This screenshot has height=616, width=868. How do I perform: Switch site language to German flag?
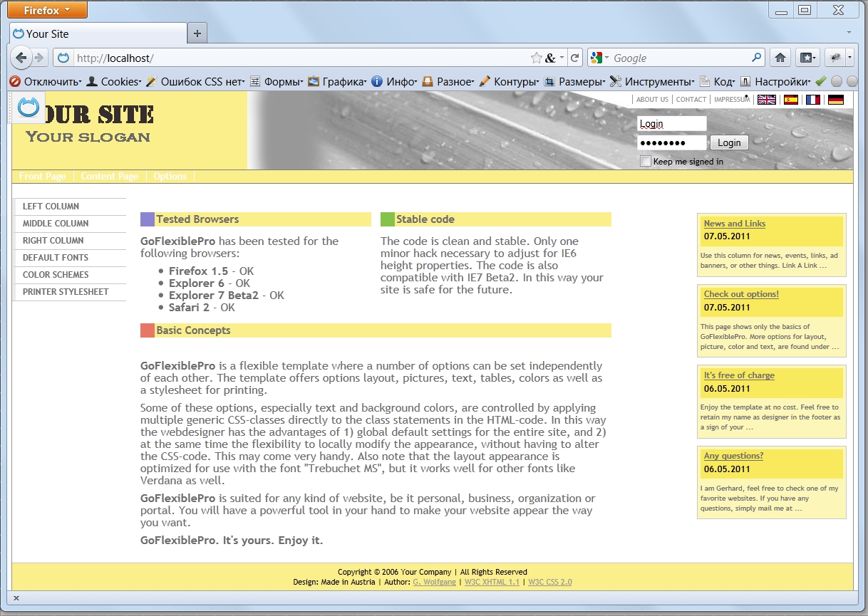pos(835,100)
